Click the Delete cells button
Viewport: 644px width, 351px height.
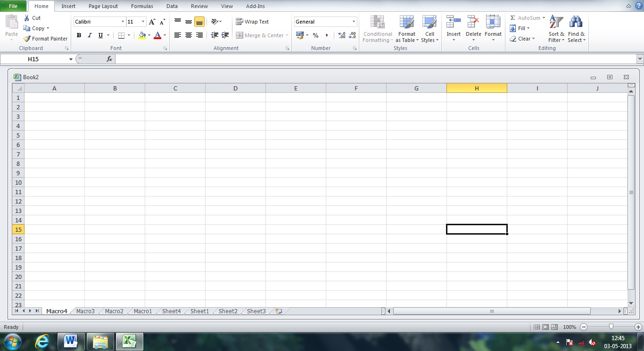pos(473,29)
